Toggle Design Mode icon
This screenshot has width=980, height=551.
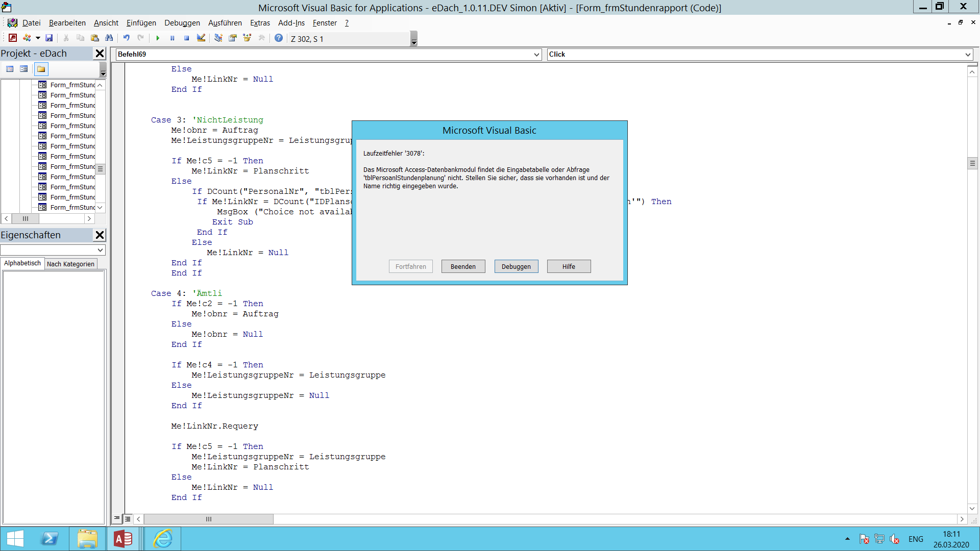[x=201, y=38]
